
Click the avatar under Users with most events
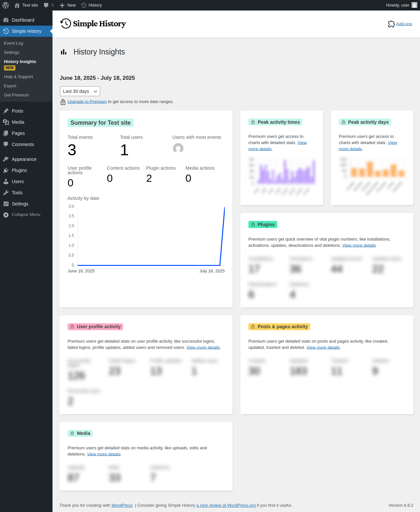pyautogui.click(x=178, y=148)
